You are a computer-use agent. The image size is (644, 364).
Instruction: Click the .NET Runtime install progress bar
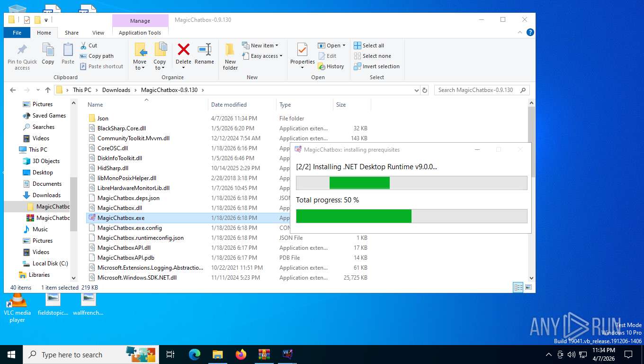(411, 183)
